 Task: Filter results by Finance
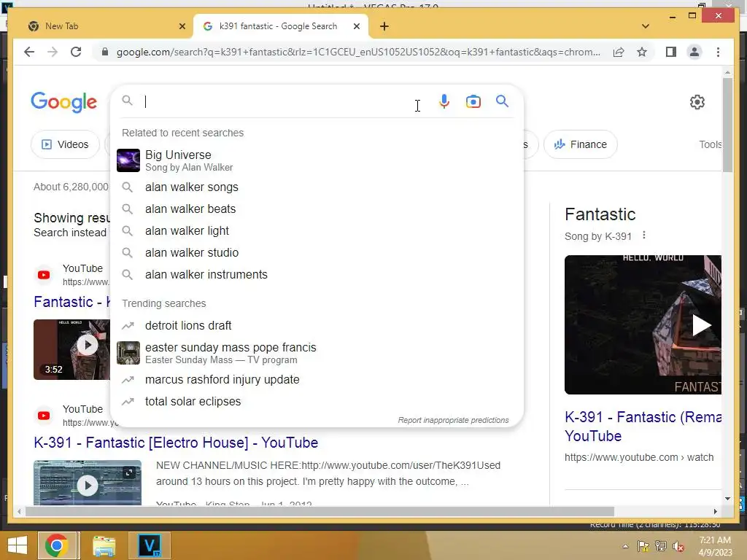580,144
